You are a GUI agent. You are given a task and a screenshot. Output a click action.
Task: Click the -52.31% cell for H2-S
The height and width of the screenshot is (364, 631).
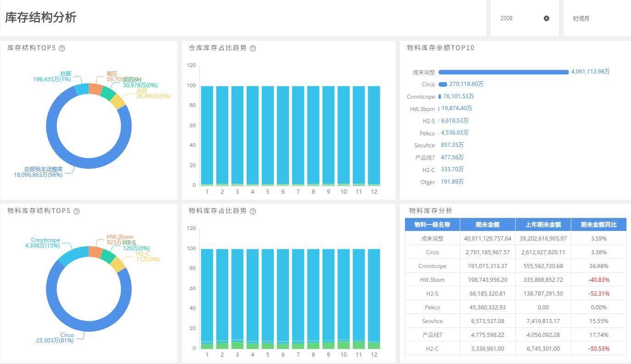coord(599,293)
